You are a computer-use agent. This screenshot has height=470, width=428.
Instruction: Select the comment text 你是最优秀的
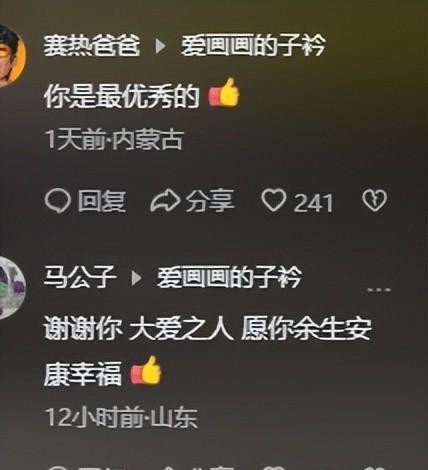[x=122, y=97]
